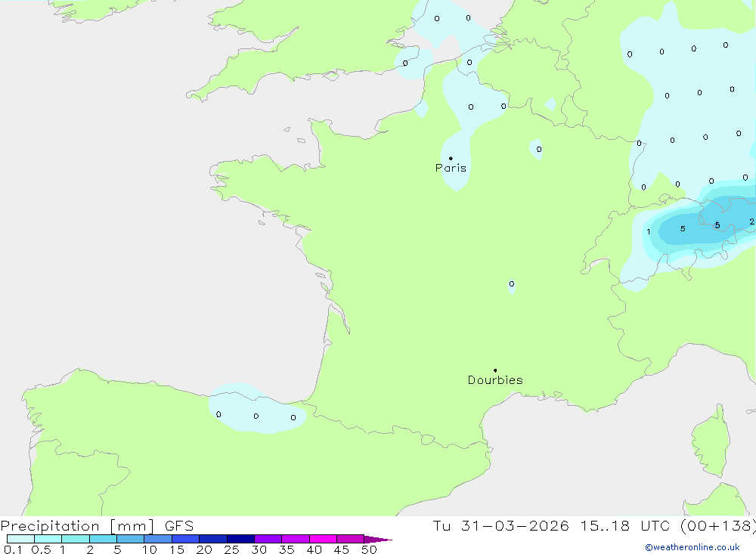The height and width of the screenshot is (554, 756).
Task: Click the Paris city label
Action: (451, 168)
